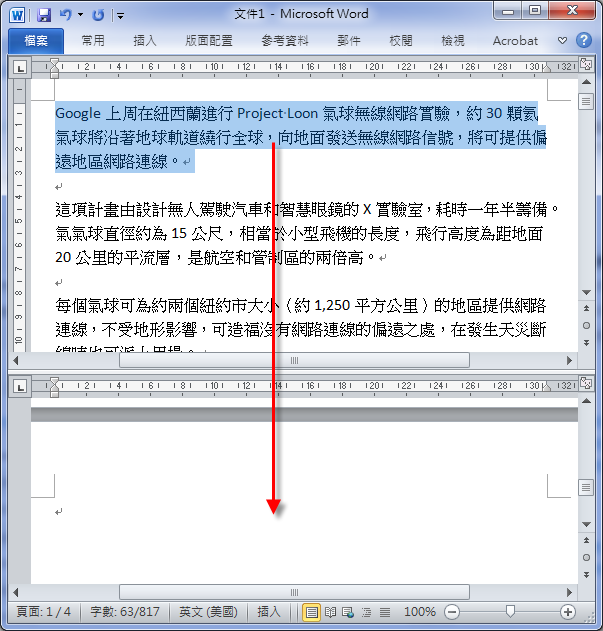Click upper pane horizontal scroll right arrow
The image size is (603, 631).
tap(569, 361)
